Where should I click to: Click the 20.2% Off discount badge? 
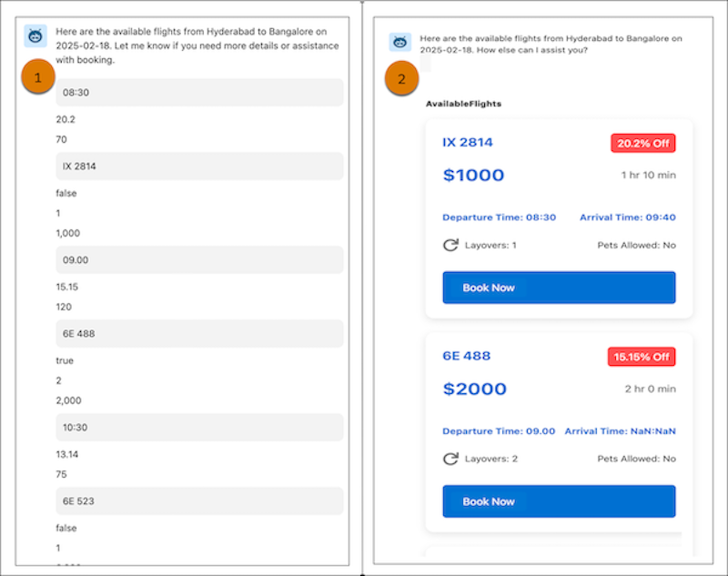click(643, 144)
